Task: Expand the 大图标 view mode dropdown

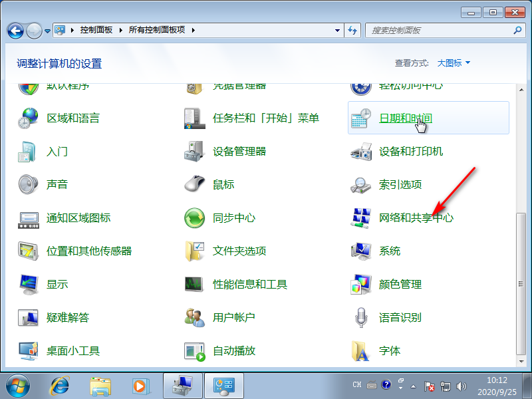Action: point(454,63)
